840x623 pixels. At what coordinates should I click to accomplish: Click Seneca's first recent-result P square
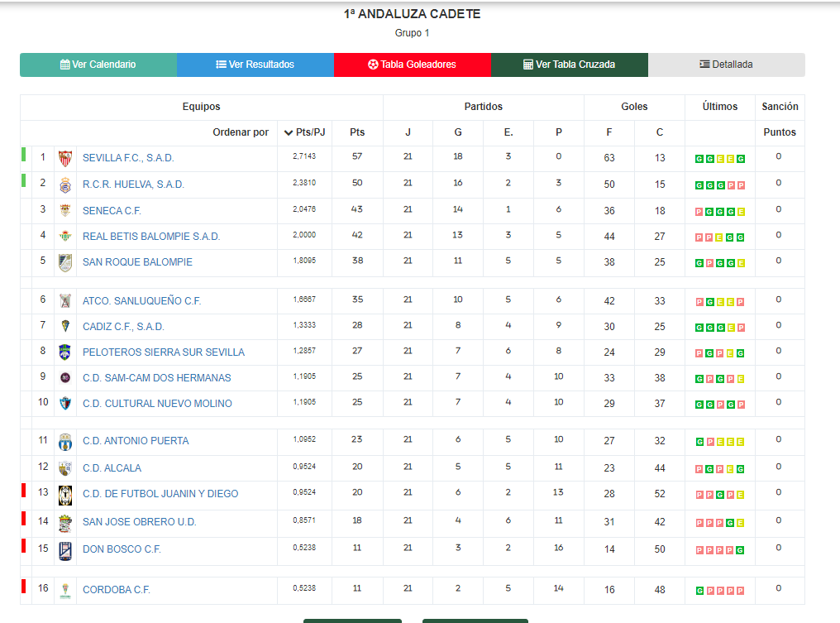click(x=699, y=212)
